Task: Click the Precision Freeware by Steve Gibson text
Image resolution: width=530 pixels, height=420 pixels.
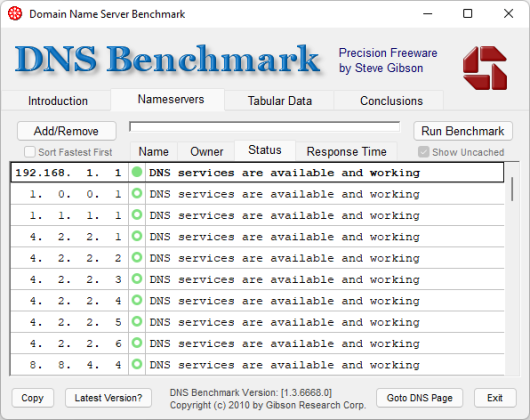Action: pyautogui.click(x=388, y=60)
